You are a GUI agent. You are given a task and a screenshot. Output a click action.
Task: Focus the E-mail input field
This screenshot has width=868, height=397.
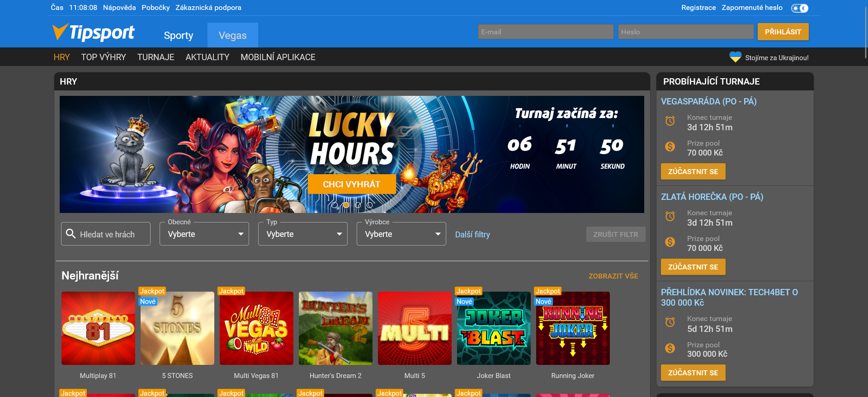(546, 32)
